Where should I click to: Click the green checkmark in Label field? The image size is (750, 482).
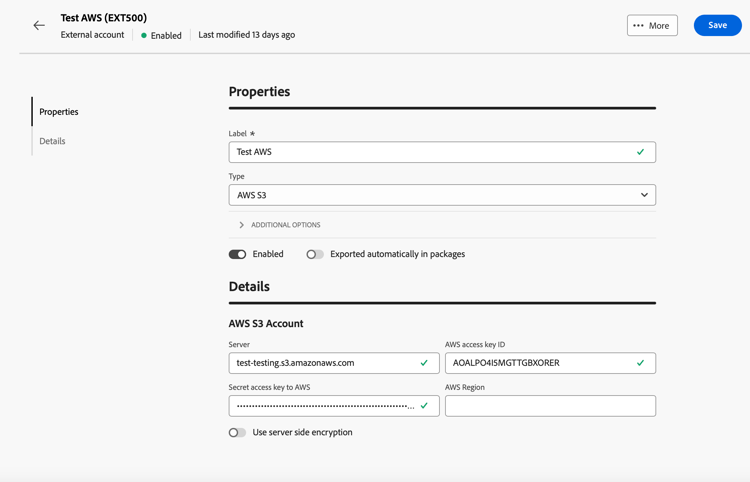(x=641, y=152)
